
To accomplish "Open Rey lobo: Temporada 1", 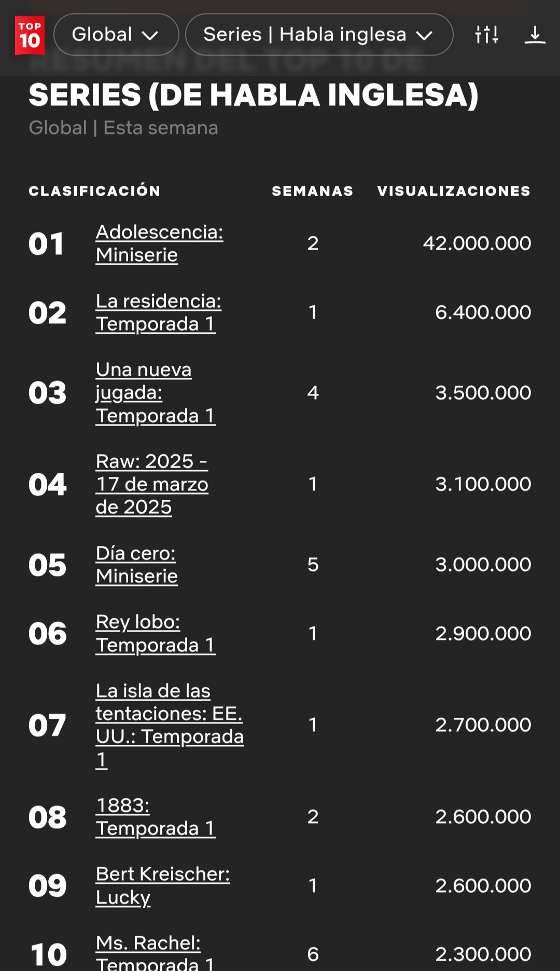I will click(155, 634).
